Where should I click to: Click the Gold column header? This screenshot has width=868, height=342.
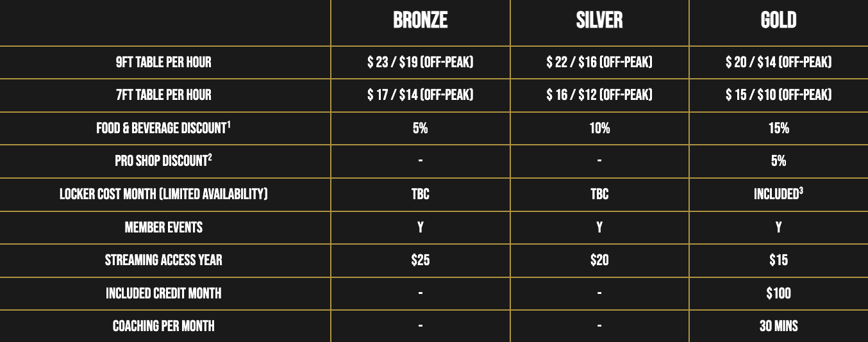point(778,20)
